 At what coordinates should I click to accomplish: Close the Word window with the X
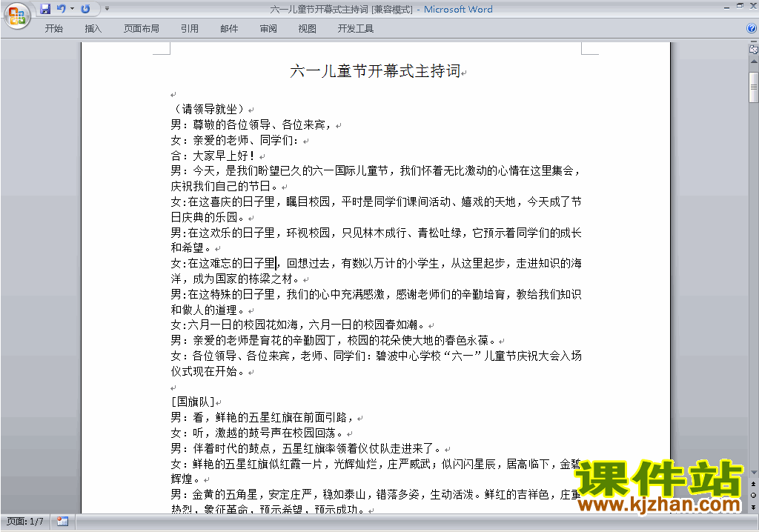pos(754,5)
